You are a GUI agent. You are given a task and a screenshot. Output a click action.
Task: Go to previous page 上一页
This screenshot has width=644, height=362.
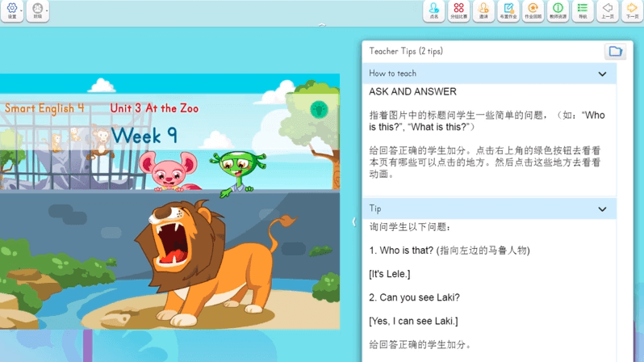608,11
